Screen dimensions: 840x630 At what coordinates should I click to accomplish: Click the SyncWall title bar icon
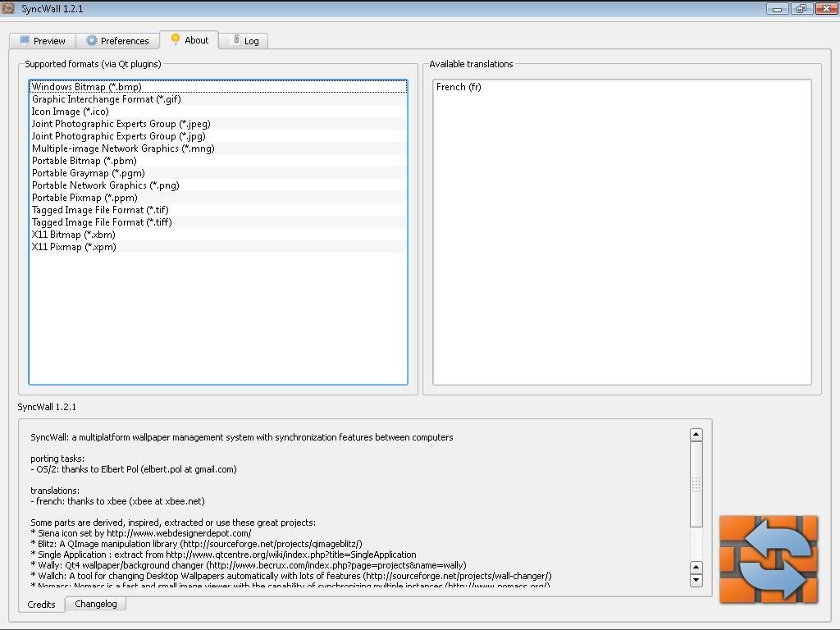(x=8, y=8)
